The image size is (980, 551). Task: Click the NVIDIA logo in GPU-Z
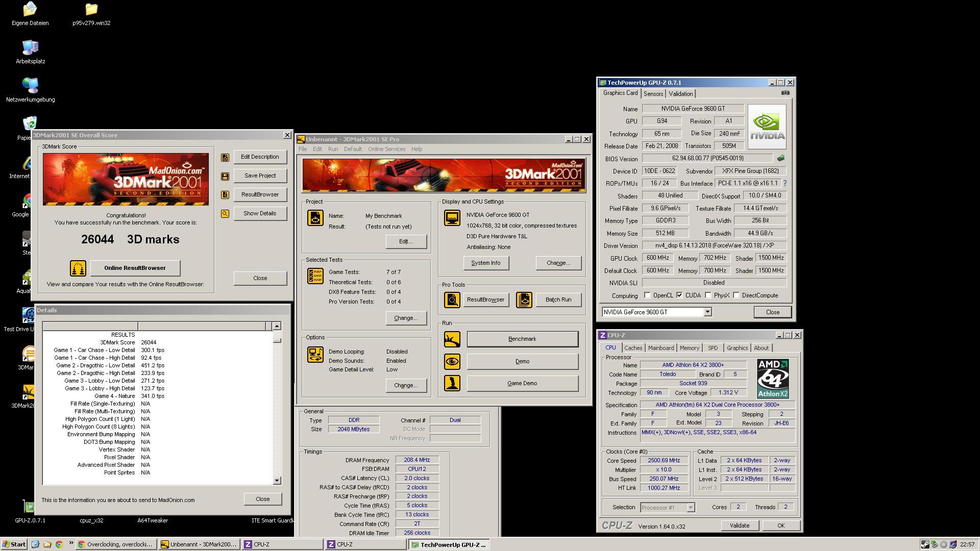[767, 127]
